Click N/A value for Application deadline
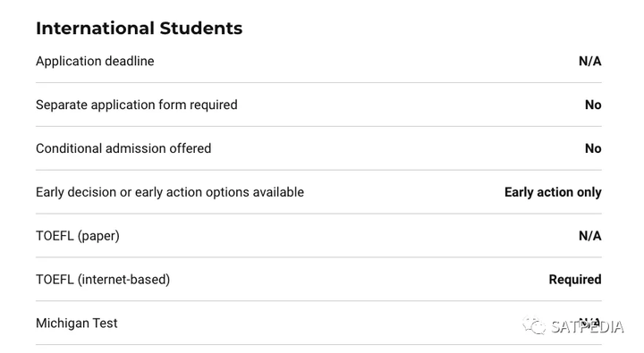Viewport: 644px width, 353px height. point(589,61)
